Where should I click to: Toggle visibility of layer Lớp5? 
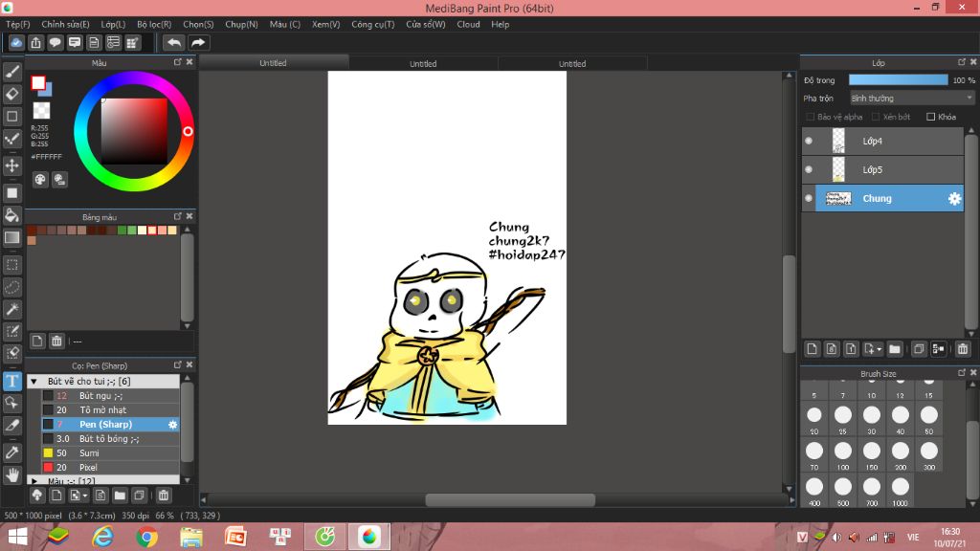click(x=809, y=170)
